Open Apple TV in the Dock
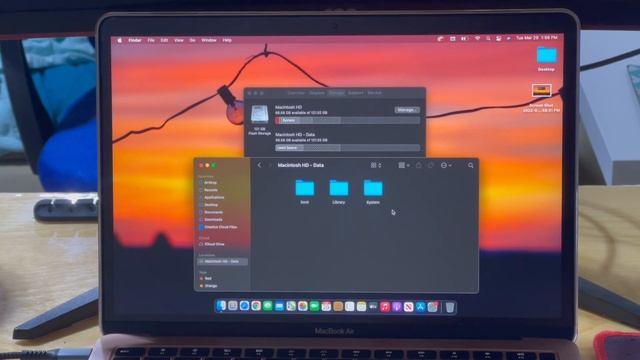Screen dimensions: 640x360 373,306
